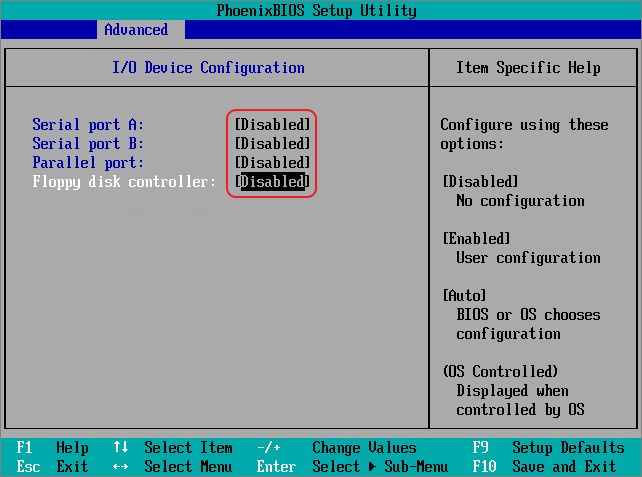Click Enter key label in the footer
Viewport: 642px width, 477px height.
point(276,467)
